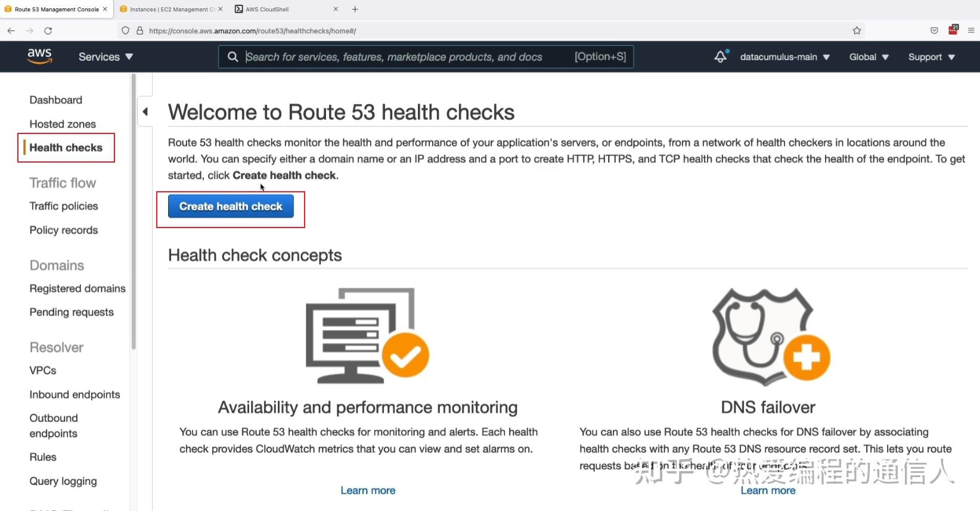Click the Welcome to Route 53 heading
The width and height of the screenshot is (980, 511).
[341, 112]
